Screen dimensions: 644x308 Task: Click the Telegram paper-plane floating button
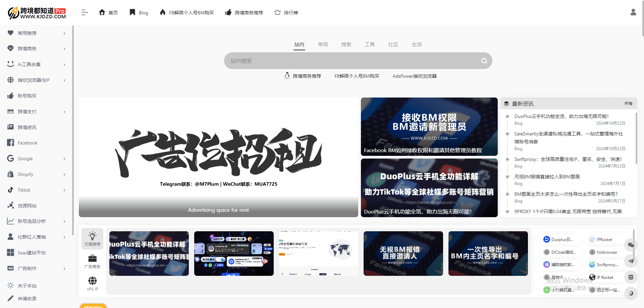point(631,261)
